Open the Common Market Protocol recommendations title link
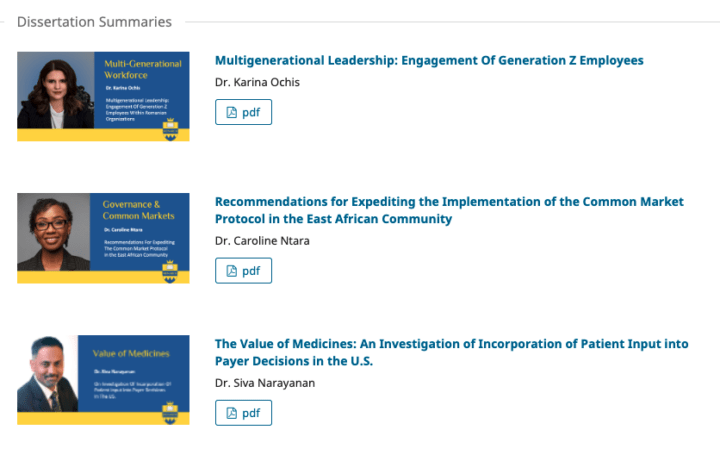 (x=449, y=210)
